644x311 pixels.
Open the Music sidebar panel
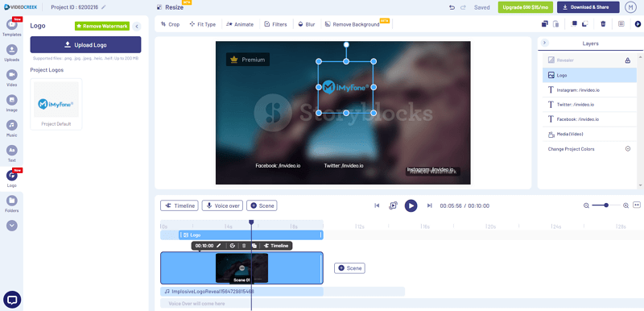coord(11,128)
